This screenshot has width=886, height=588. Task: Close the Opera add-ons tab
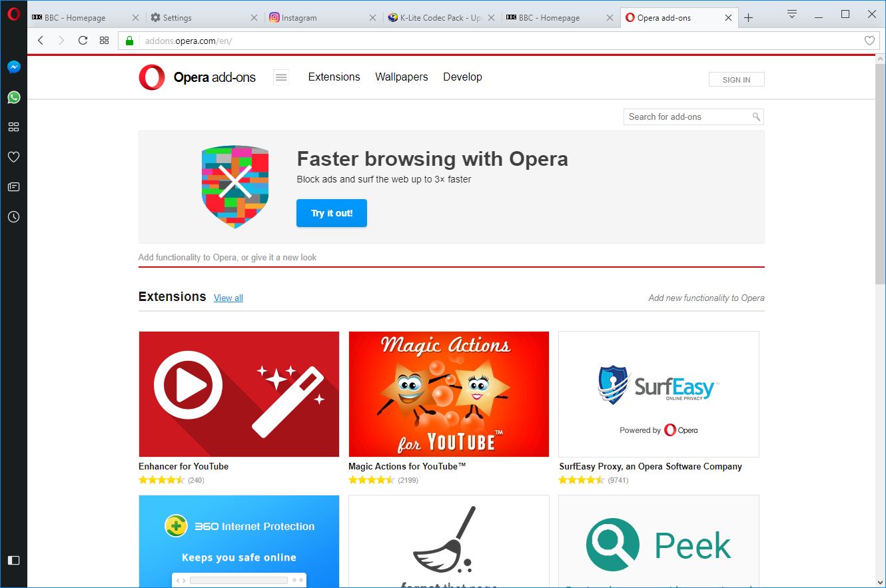pyautogui.click(x=728, y=18)
